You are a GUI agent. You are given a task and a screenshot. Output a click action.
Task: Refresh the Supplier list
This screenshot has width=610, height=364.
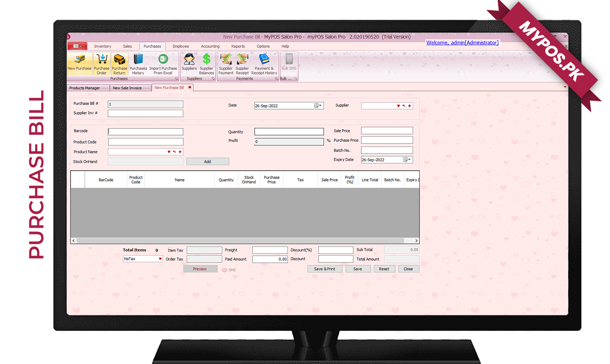404,106
